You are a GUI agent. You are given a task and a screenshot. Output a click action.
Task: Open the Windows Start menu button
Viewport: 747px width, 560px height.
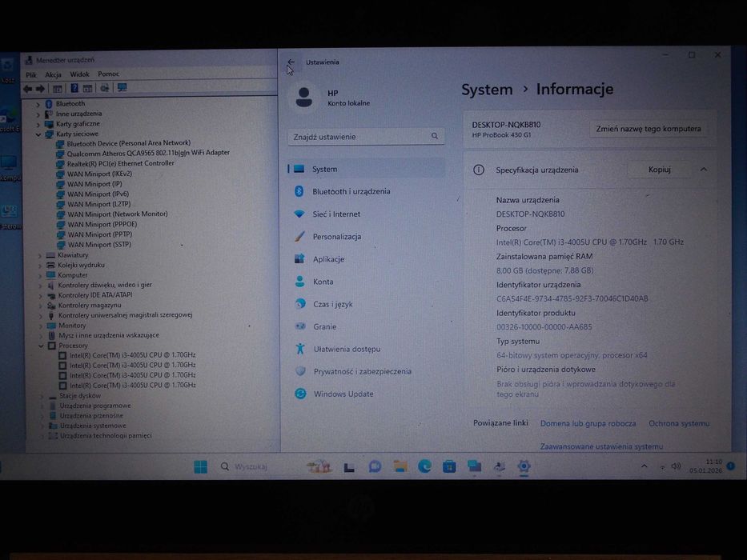click(201, 466)
